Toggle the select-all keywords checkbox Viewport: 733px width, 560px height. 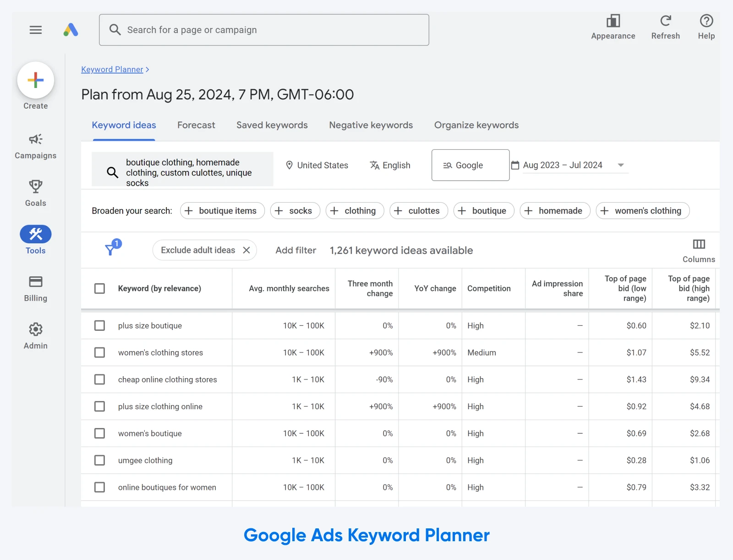tap(99, 288)
